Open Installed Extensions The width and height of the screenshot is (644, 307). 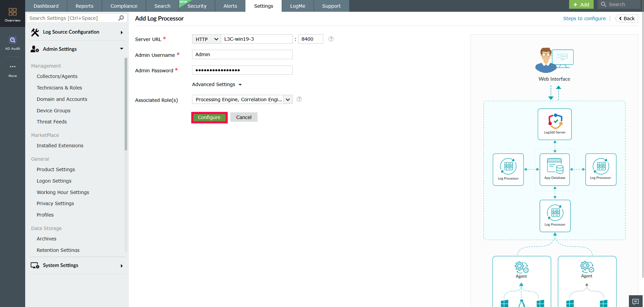60,146
